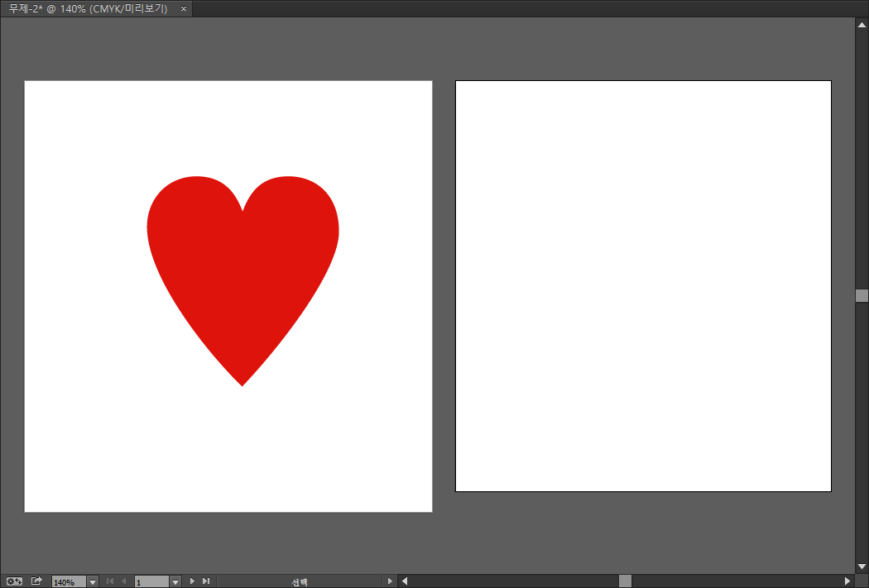
Task: Click the GPU performance icon in status bar
Action: point(14,581)
